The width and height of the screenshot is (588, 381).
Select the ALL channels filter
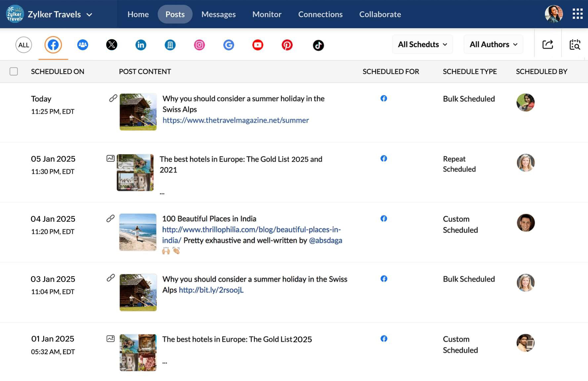pyautogui.click(x=23, y=45)
